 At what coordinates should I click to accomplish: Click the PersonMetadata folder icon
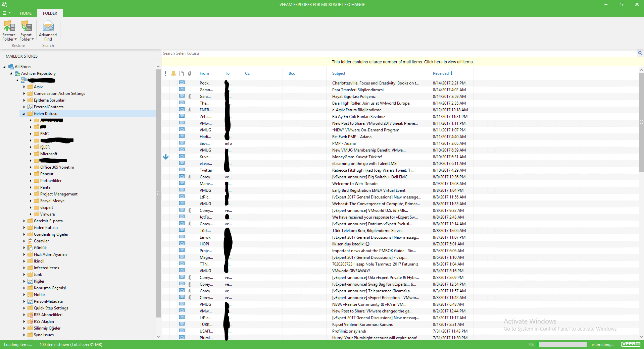[x=30, y=301]
